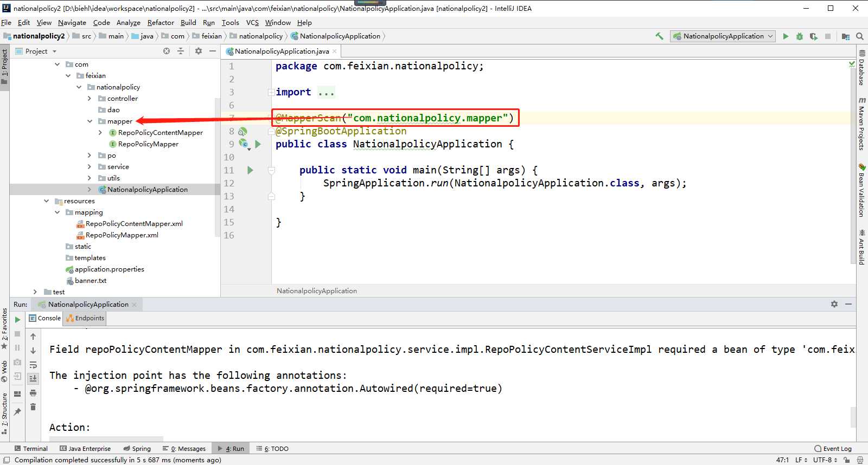Collapse the mapper package
The width and height of the screenshot is (868, 465).
coord(90,121)
